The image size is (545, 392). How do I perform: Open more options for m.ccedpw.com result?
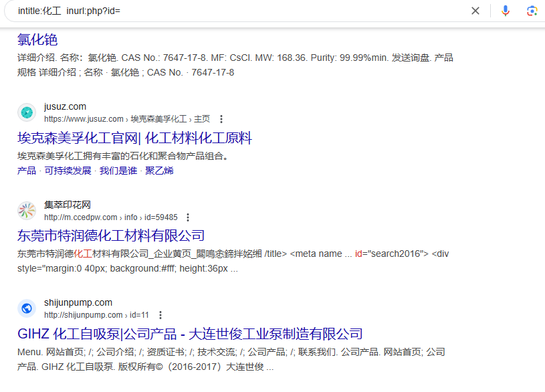188,217
